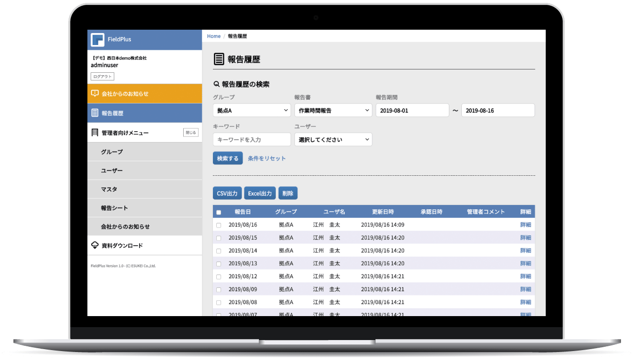633x364 pixels.
Task: Click the announcement icon beside 会社からのお知らせ
Action: [x=95, y=93]
